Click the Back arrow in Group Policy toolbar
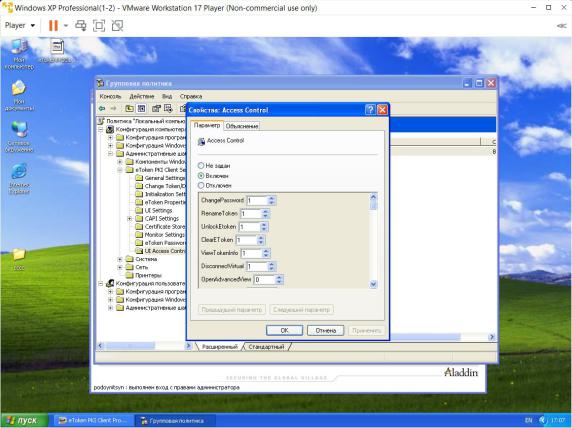 coord(102,108)
